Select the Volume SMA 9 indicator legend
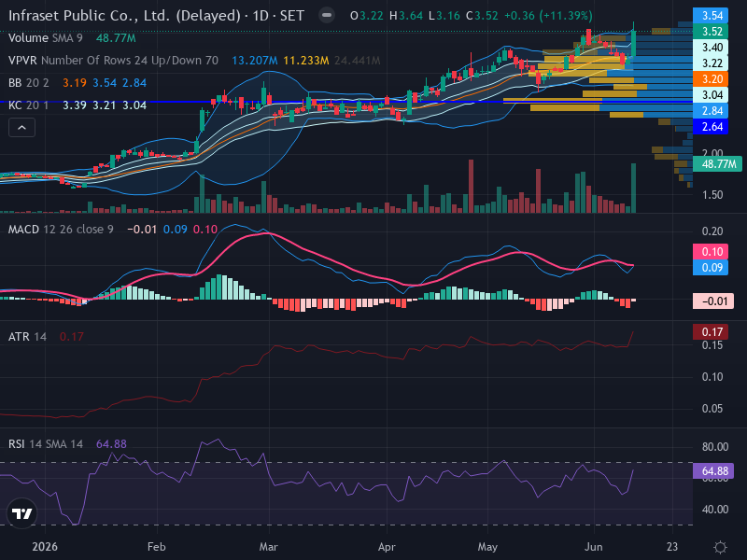This screenshot has width=747, height=560. tap(45, 38)
